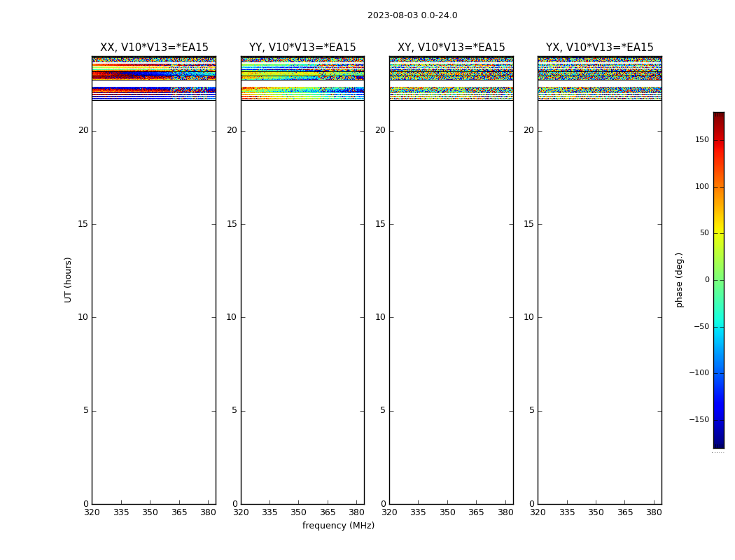The width and height of the screenshot is (735, 560).
Task: Click the 380 frequency tick under the YX panel
Action: click(654, 512)
